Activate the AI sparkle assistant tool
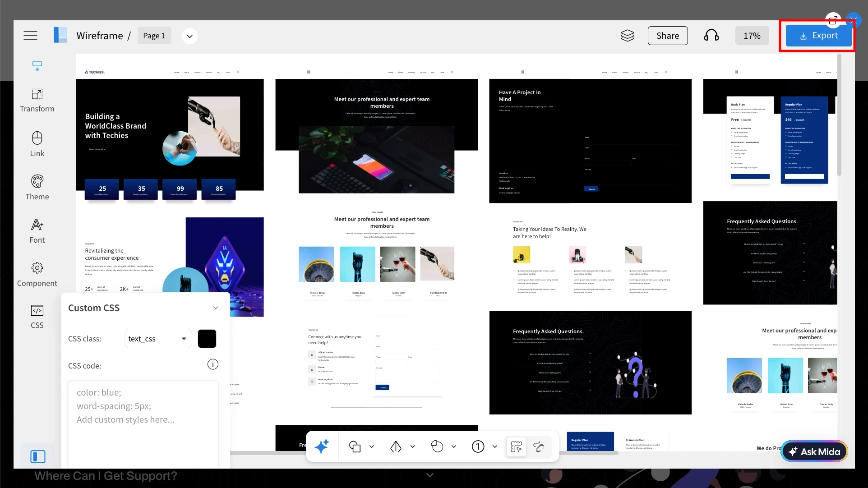The width and height of the screenshot is (868, 488). [322, 447]
